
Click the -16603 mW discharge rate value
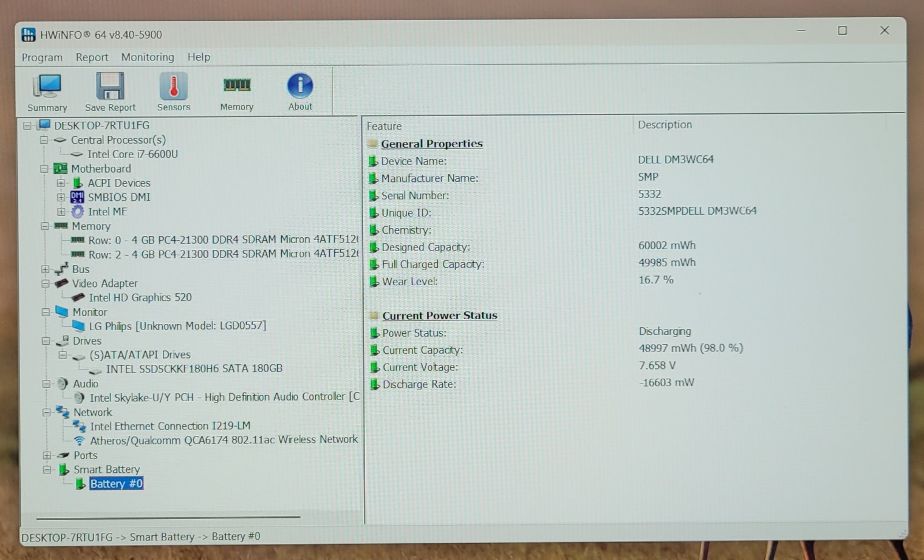[x=666, y=382]
